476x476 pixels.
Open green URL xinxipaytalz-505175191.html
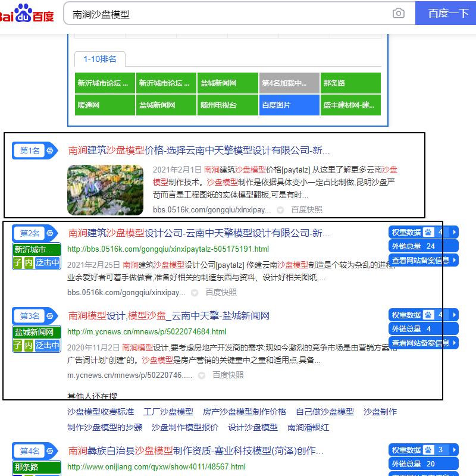point(168,249)
